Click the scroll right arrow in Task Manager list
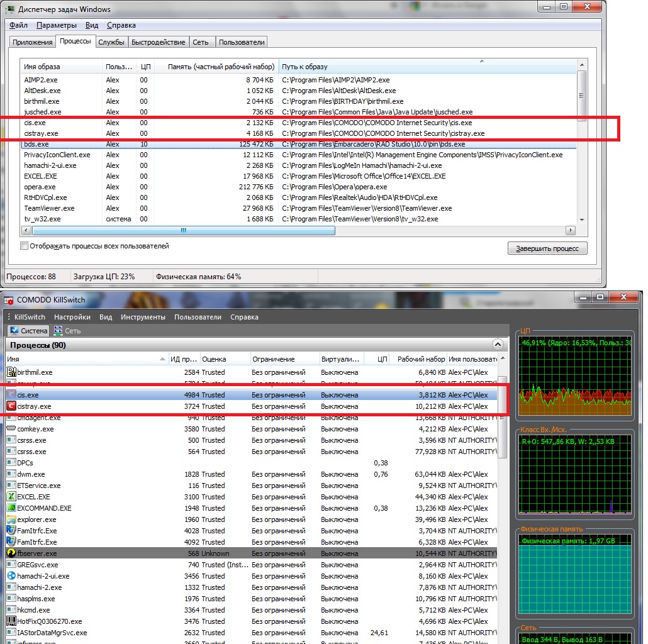Screen dimensions: 648x644 (x=571, y=230)
